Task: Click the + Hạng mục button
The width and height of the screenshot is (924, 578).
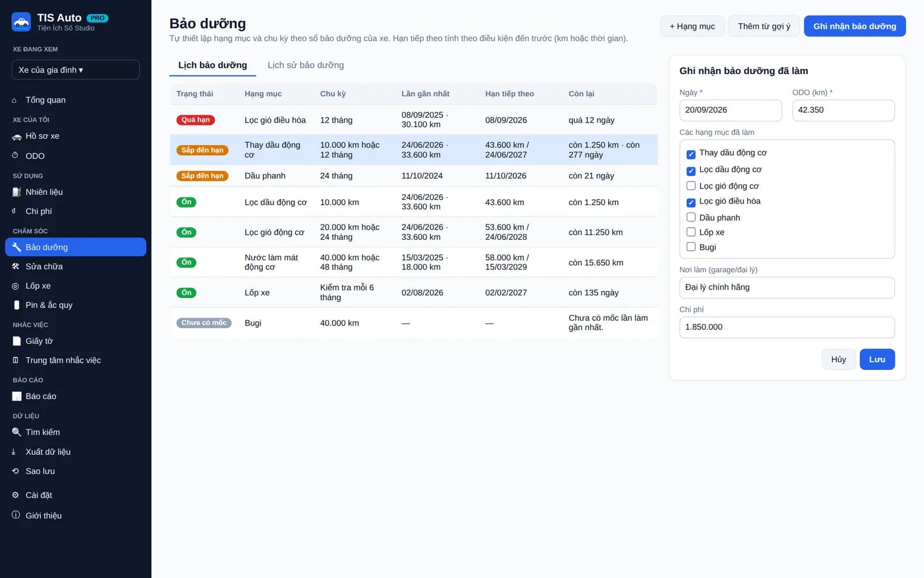Action: pos(692,26)
